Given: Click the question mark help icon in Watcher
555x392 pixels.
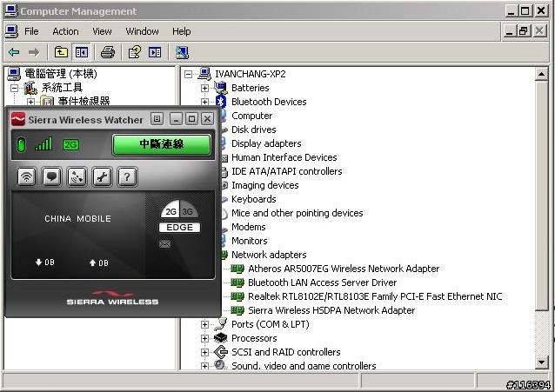Looking at the screenshot, I should pos(127,176).
